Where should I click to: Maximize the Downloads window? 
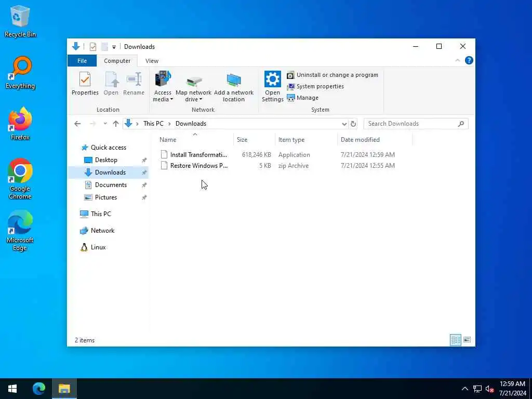[438, 46]
